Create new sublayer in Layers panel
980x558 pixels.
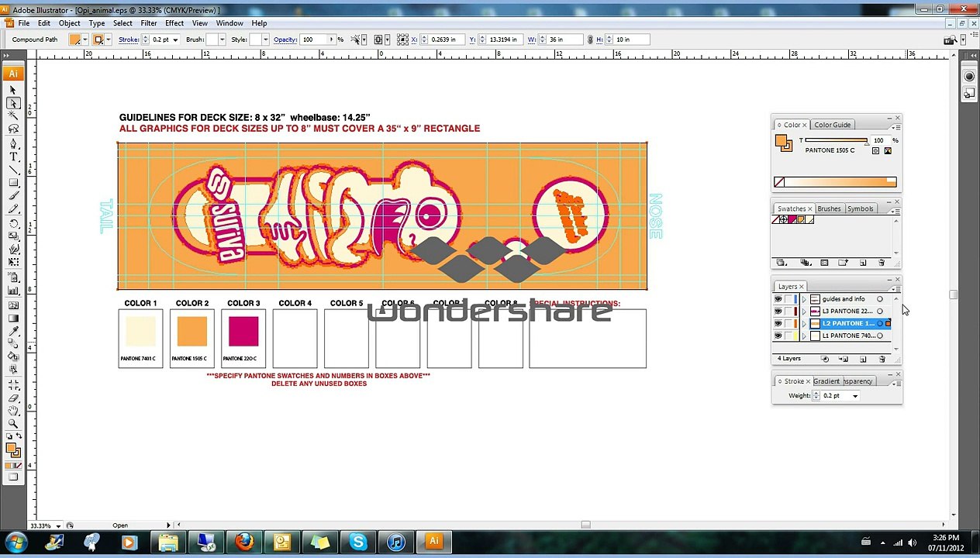(x=844, y=359)
